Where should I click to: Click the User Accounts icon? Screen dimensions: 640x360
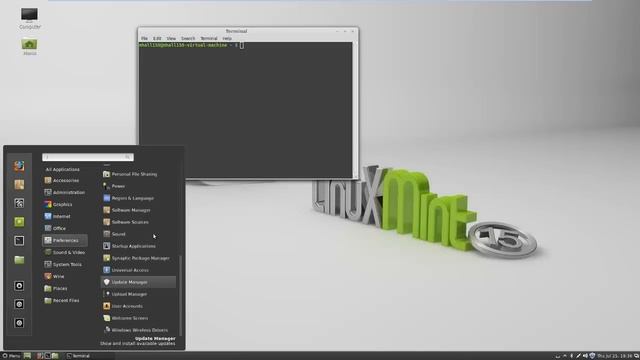point(107,306)
